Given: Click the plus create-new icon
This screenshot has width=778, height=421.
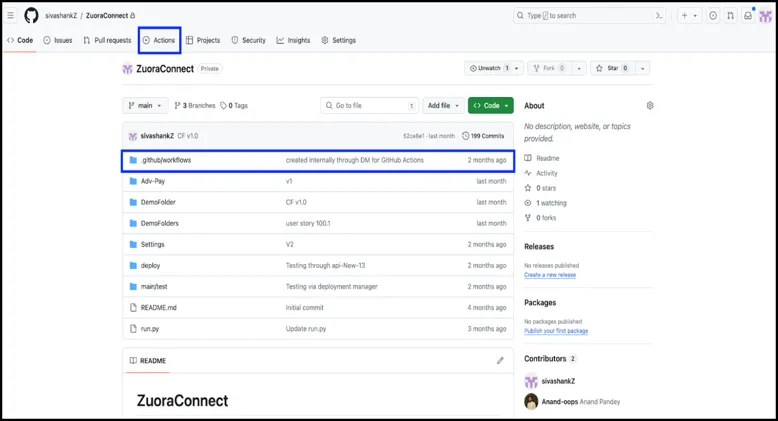Looking at the screenshot, I should pyautogui.click(x=685, y=15).
